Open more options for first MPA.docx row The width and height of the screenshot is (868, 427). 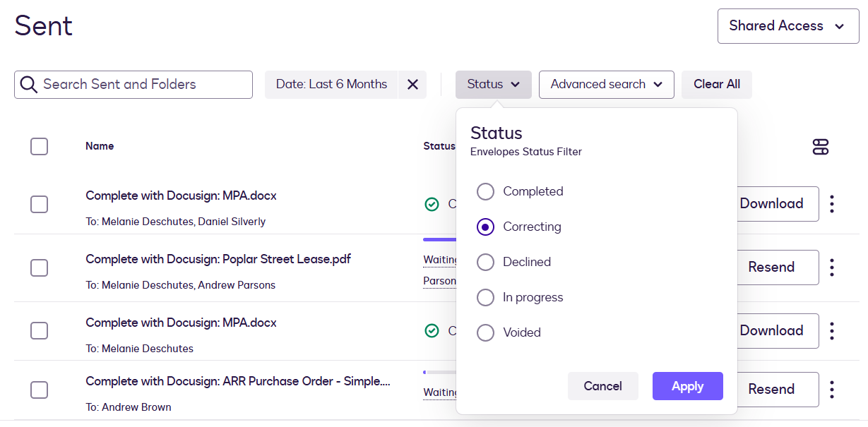click(832, 204)
